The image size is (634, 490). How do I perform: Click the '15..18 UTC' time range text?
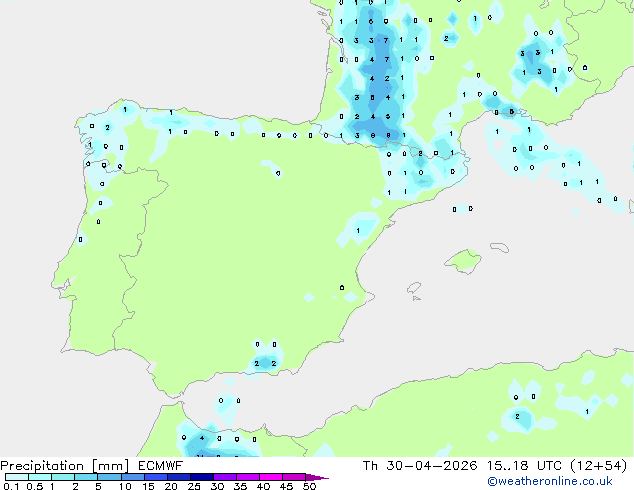coord(524,466)
